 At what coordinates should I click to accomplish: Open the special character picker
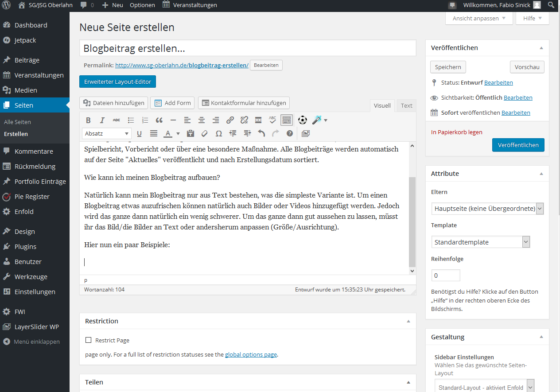coord(218,133)
